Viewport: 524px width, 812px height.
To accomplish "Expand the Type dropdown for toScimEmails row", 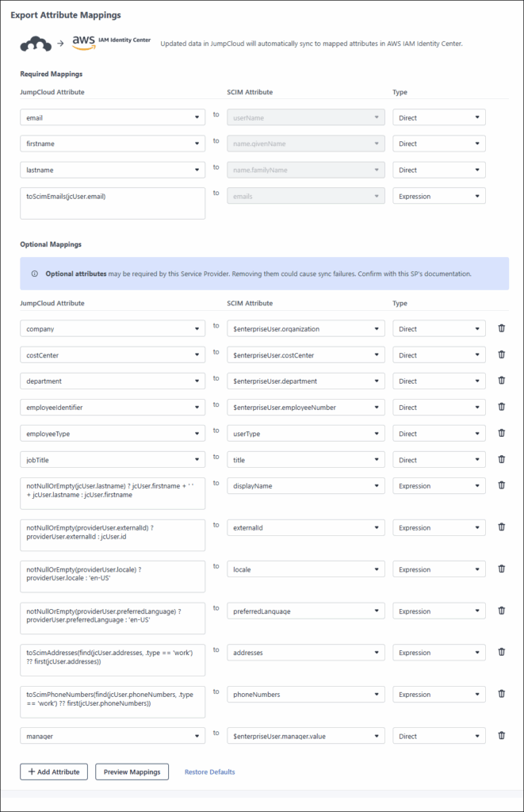I will pyautogui.click(x=439, y=196).
